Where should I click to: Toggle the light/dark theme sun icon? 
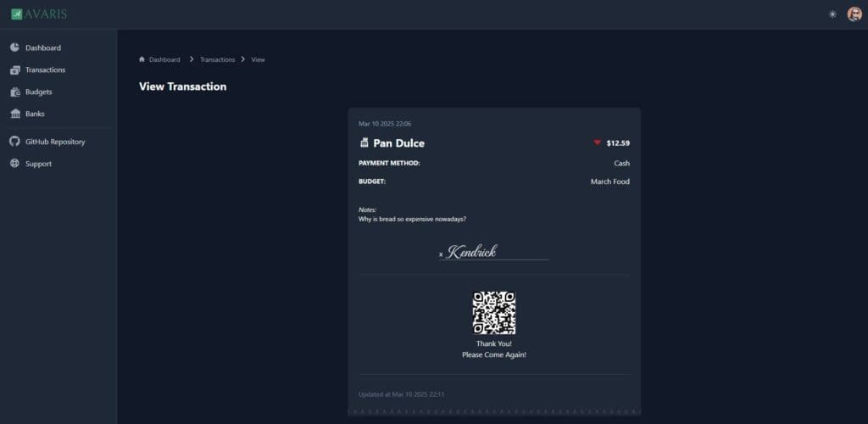832,14
